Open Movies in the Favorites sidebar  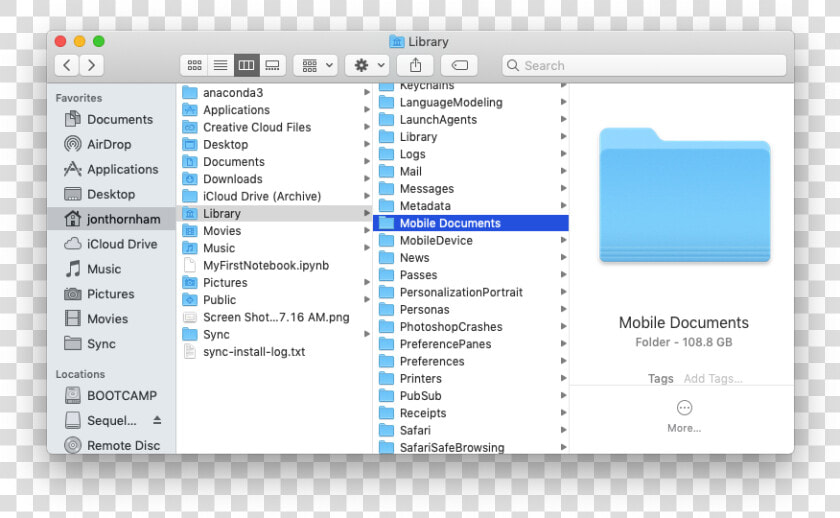coord(111,319)
